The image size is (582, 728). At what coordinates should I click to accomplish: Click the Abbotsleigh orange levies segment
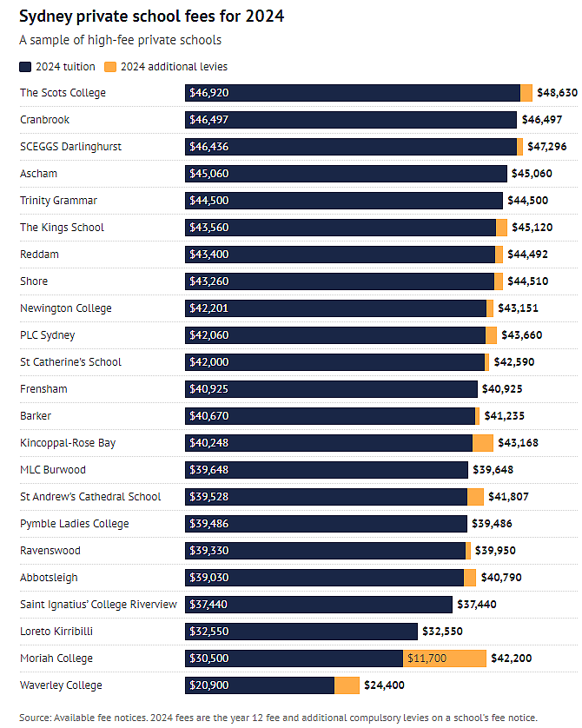(x=470, y=578)
